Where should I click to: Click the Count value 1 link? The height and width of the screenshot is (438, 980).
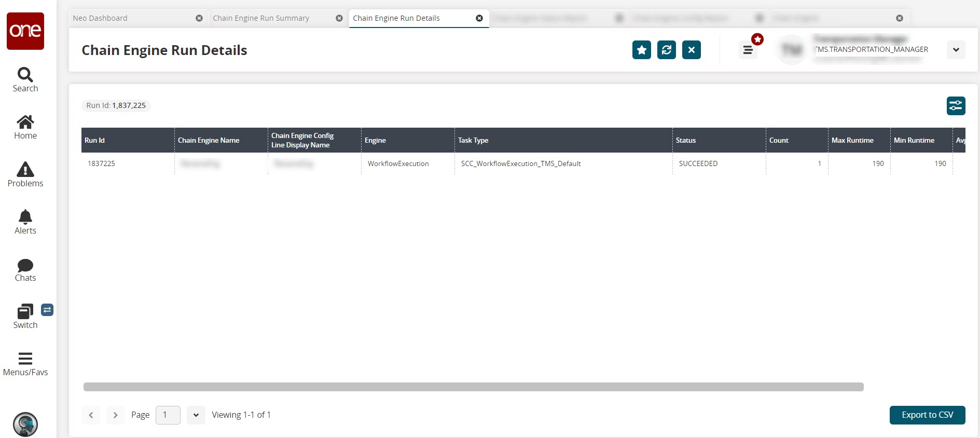[820, 163]
